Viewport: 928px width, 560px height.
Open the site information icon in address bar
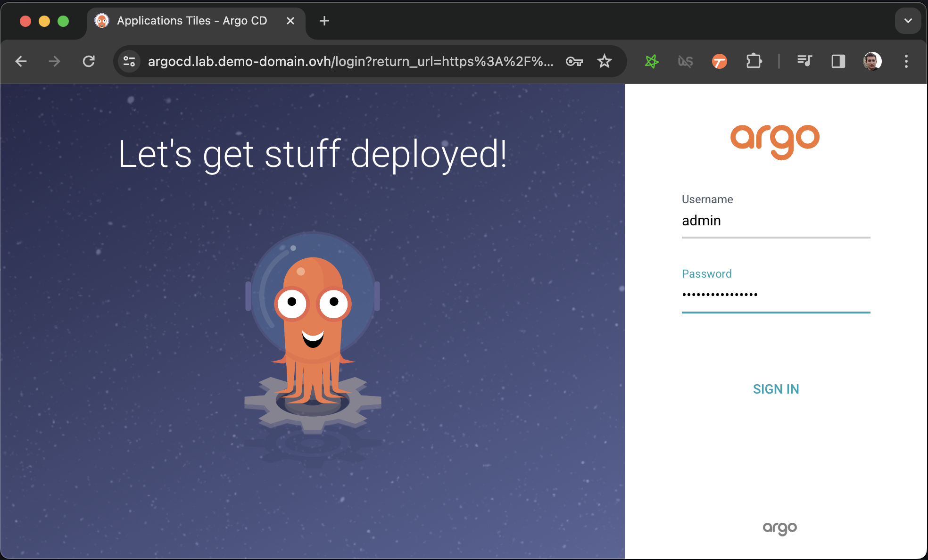coord(129,61)
